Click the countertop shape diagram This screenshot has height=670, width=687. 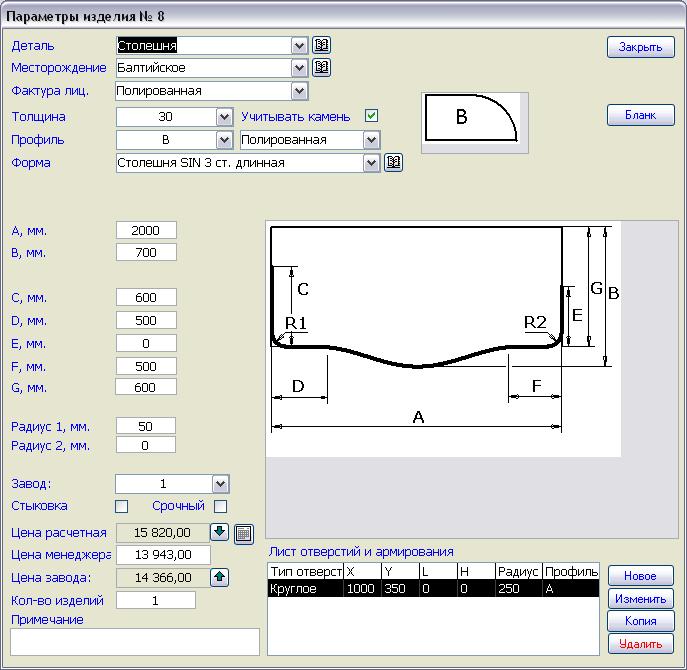pos(443,339)
